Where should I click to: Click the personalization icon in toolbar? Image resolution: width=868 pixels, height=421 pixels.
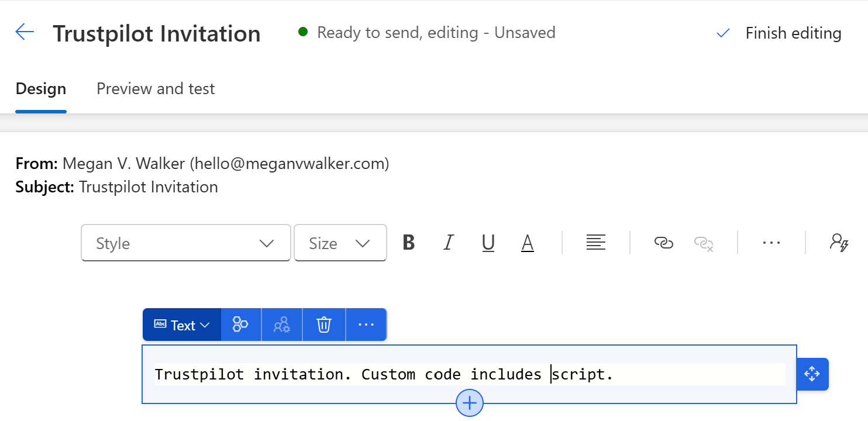coord(839,243)
